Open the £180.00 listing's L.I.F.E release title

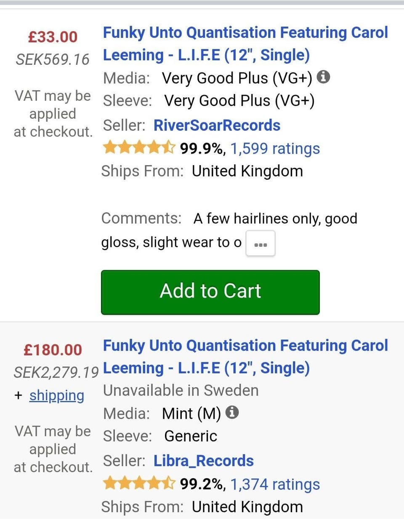tap(245, 356)
